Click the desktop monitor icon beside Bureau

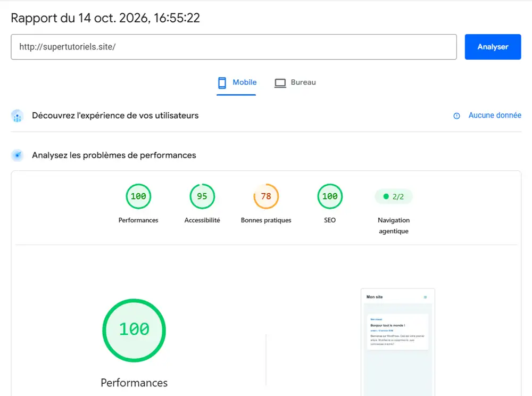[280, 83]
